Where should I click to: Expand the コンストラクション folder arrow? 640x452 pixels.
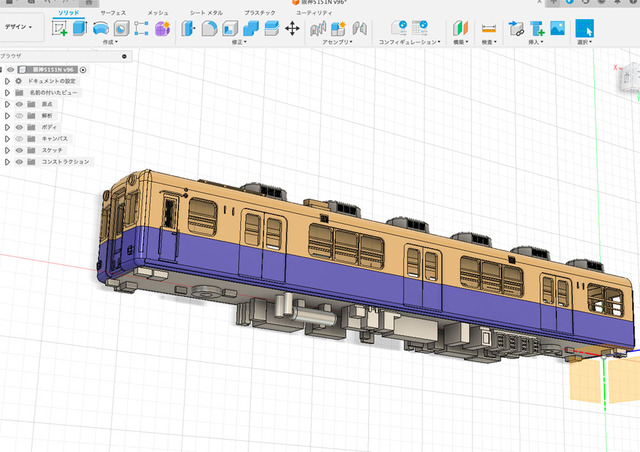tap(7, 162)
